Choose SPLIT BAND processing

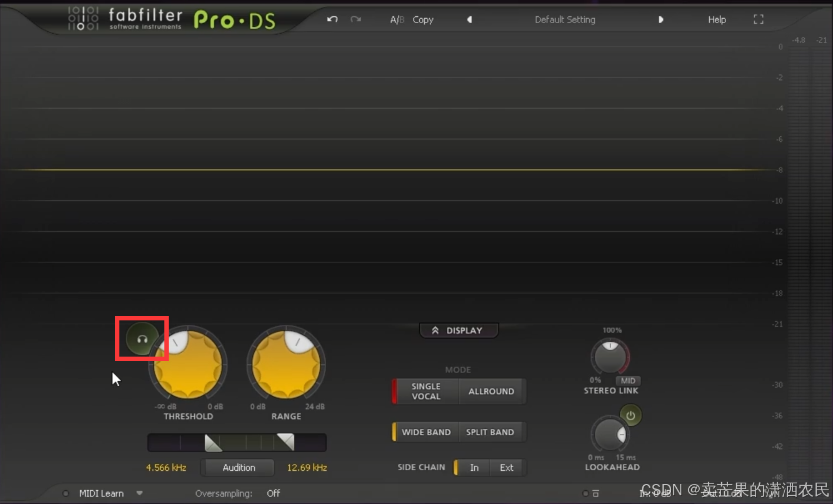coord(491,432)
